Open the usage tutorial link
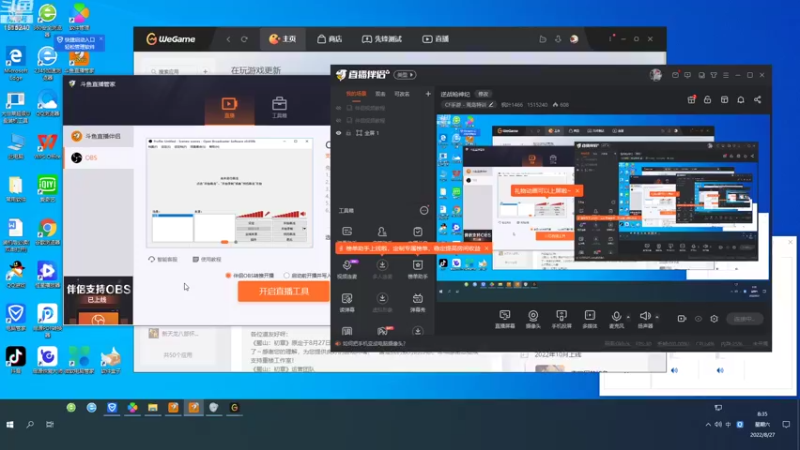Screen dimensions: 800x450 pyautogui.click(x=207, y=259)
